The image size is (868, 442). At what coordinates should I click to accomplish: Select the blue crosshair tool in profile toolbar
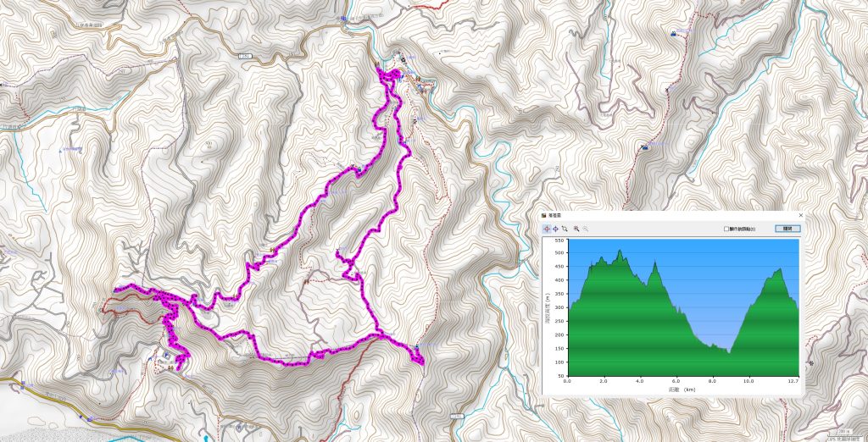(555, 229)
